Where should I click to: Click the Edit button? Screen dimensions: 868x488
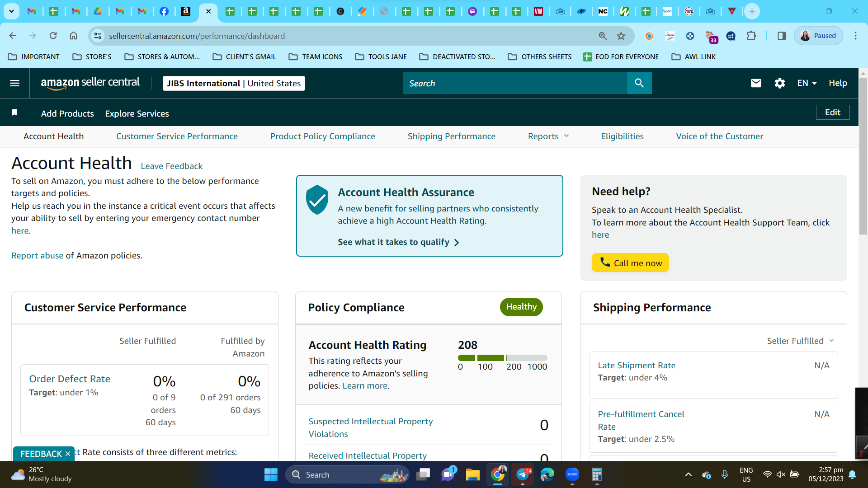click(x=833, y=113)
